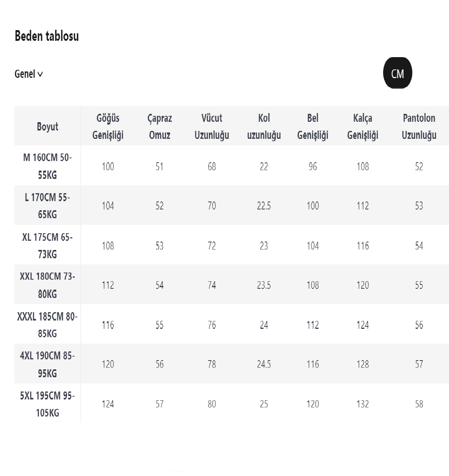449x476 pixels.
Task: Click the L 170CM 55-65KG size label
Action: coord(47,206)
